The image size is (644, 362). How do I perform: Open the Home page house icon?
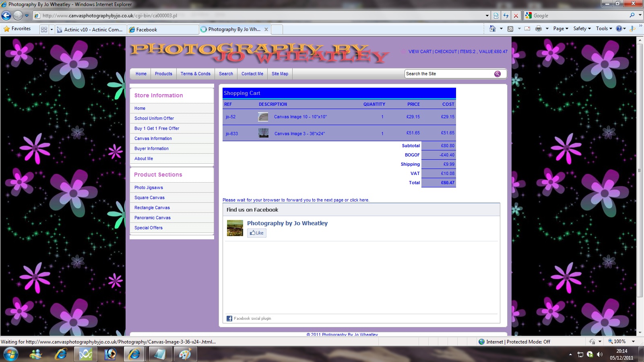492,29
